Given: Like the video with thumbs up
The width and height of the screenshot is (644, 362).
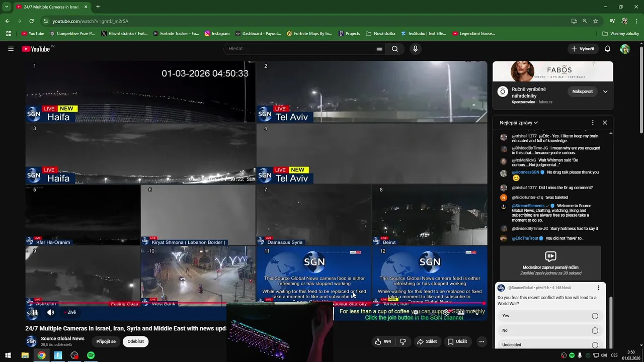Looking at the screenshot, I should 383,341.
